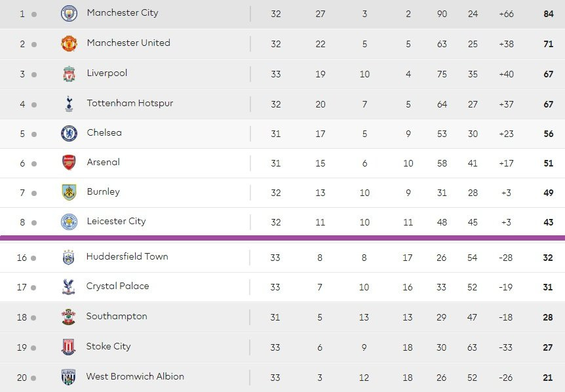Click the Crystal Palace club crest
Screen dimensions: 565x392
click(68, 286)
